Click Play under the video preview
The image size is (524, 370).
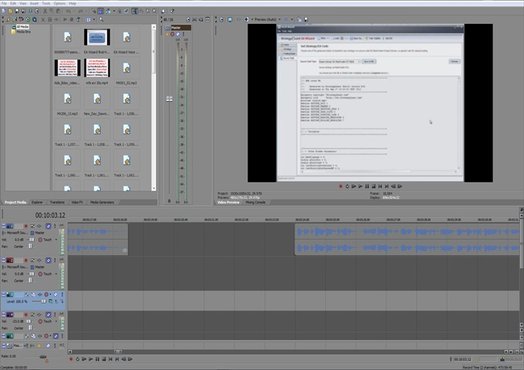point(360,187)
